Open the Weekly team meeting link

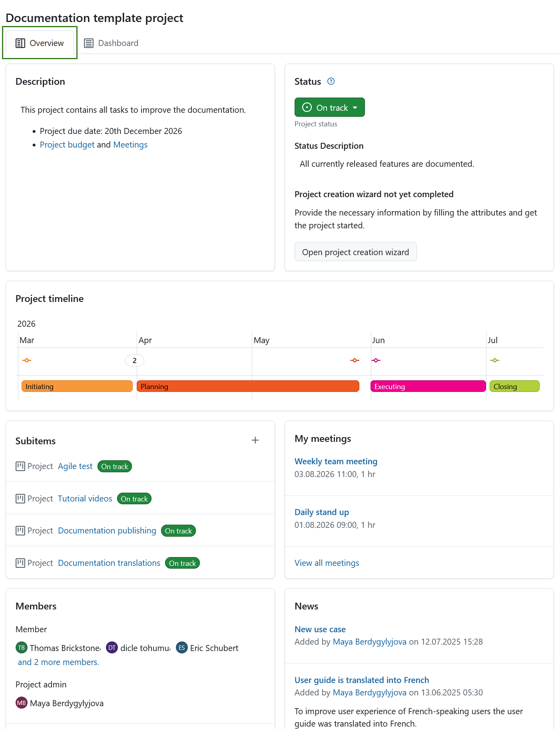coord(336,461)
